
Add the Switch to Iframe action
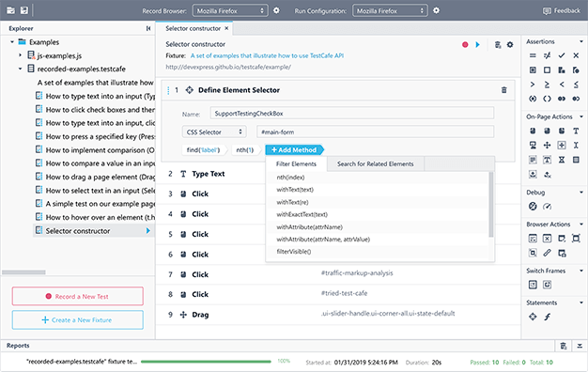coord(533,285)
